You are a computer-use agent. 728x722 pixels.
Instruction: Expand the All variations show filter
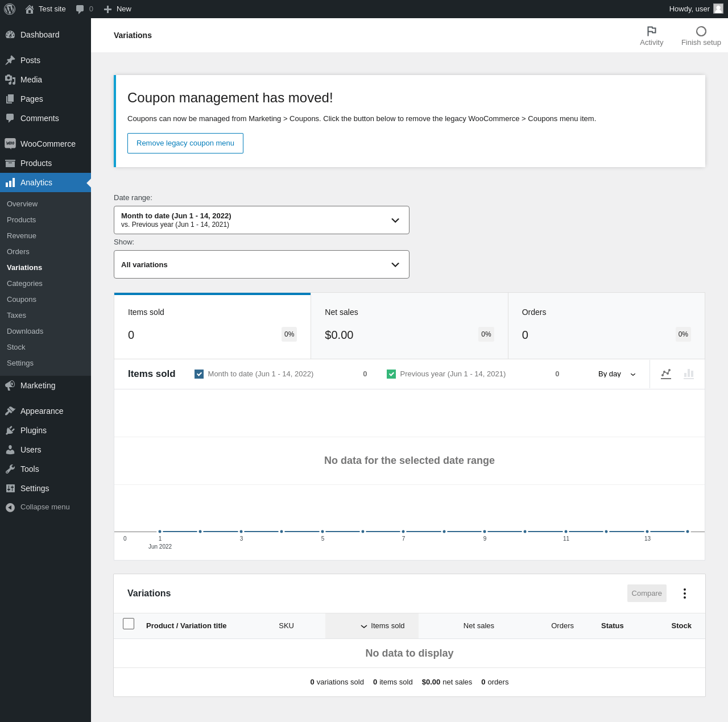(x=262, y=264)
